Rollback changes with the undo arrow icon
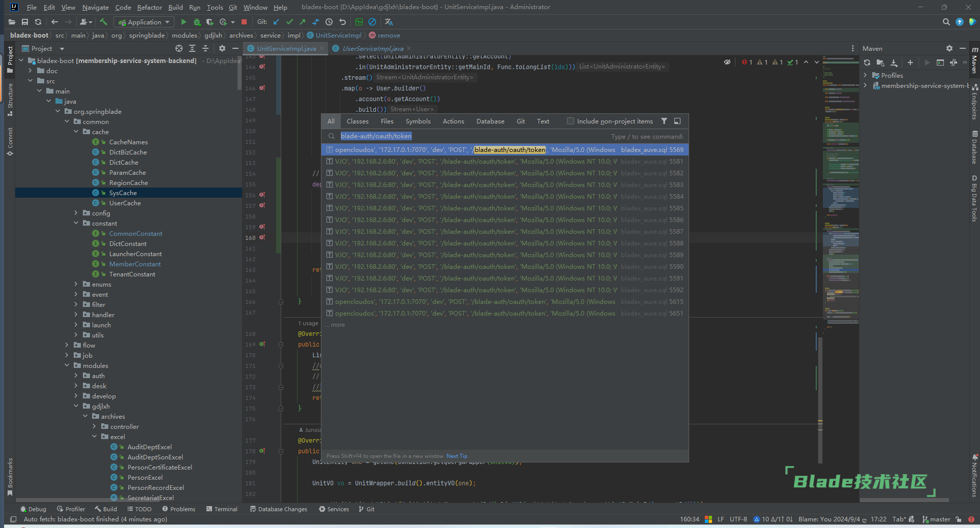The height and width of the screenshot is (528, 980). (342, 22)
